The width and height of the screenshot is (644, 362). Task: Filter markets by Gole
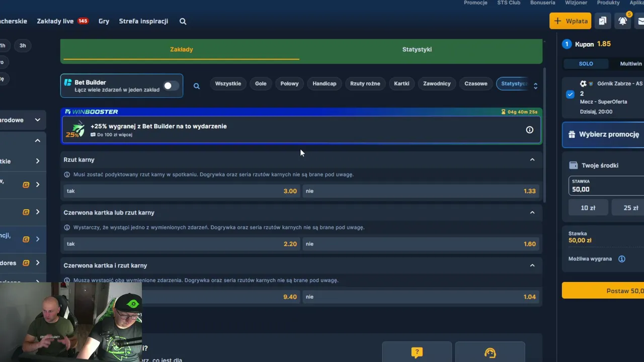point(261,83)
